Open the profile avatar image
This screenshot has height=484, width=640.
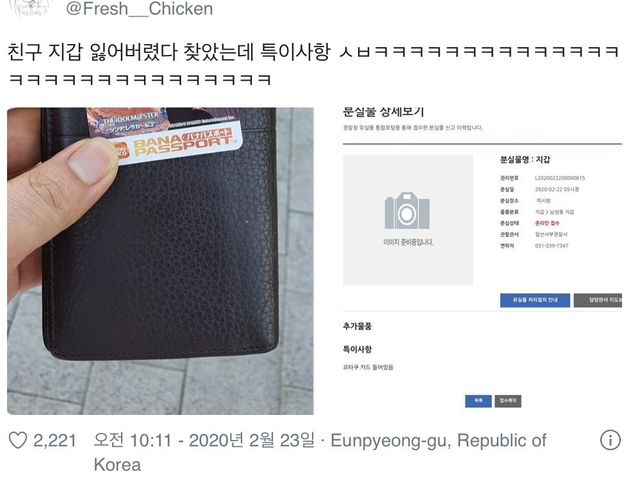pyautogui.click(x=29, y=7)
